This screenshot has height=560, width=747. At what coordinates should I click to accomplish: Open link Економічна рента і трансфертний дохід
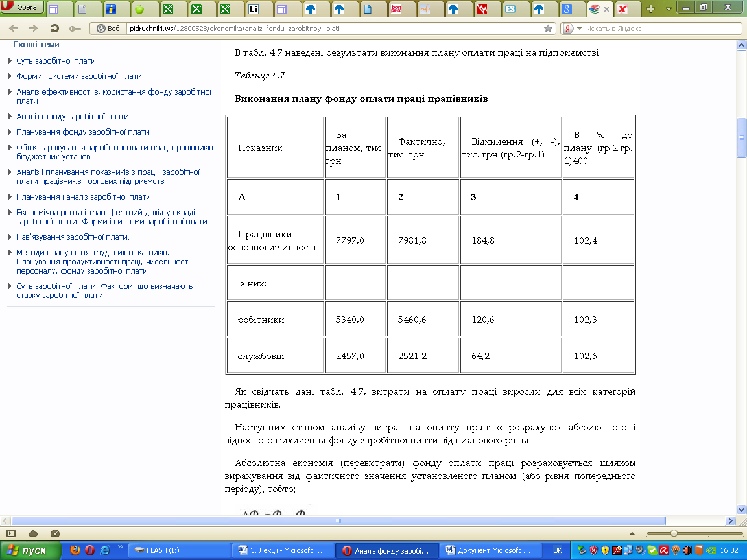(112, 216)
